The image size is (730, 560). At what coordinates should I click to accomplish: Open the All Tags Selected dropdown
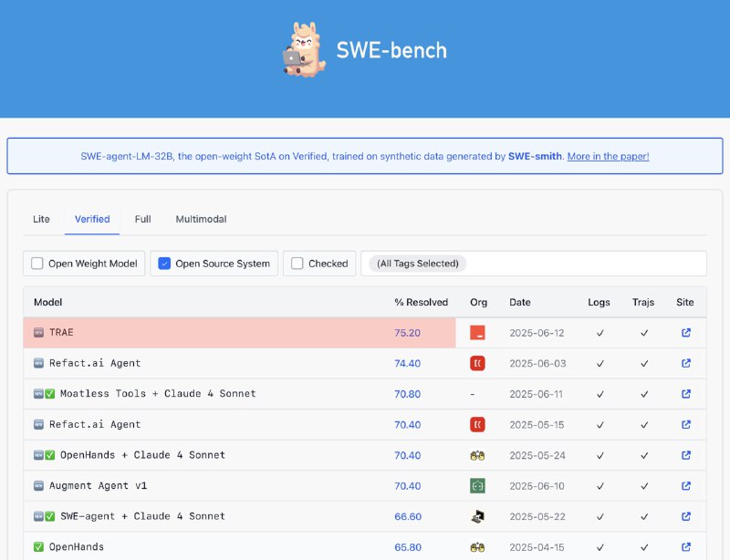(x=534, y=264)
